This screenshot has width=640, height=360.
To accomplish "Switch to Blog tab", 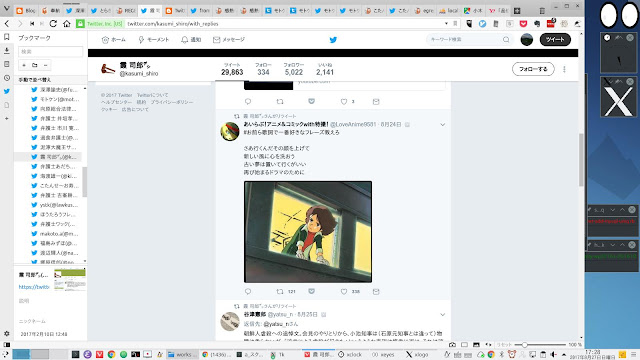I will coord(26,11).
